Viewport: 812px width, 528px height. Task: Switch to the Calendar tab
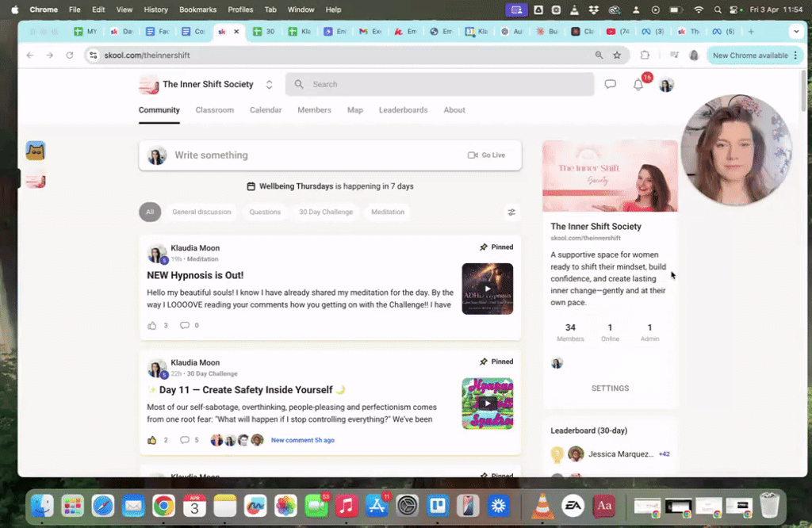(x=266, y=110)
